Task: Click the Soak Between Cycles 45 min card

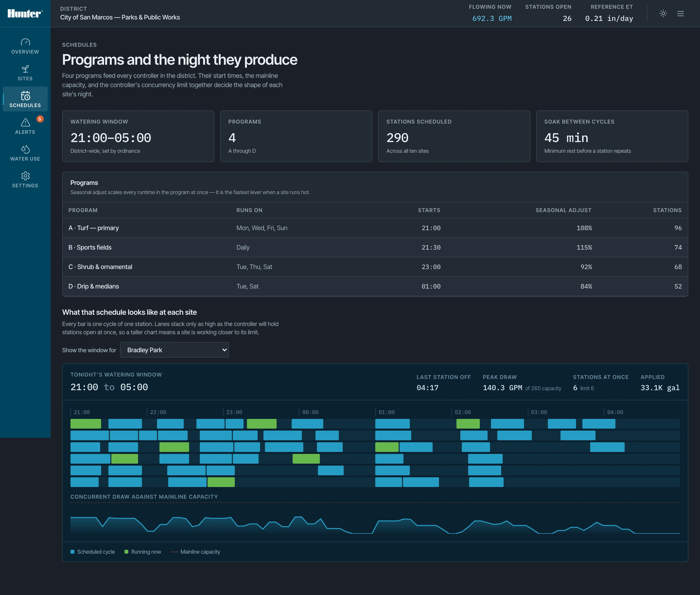Action: coord(612,136)
